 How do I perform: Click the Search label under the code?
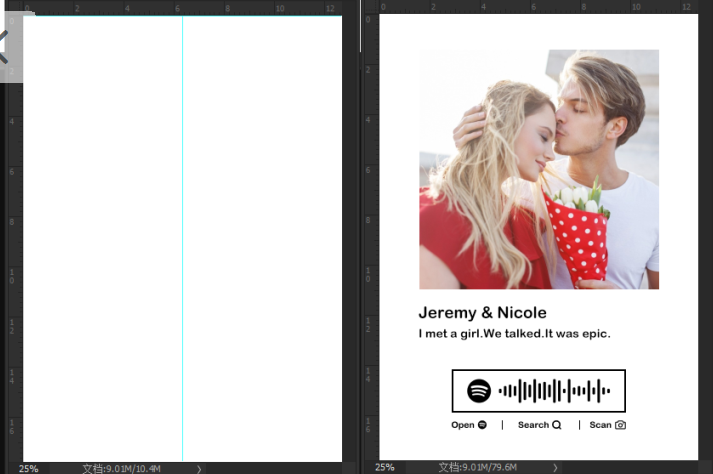click(533, 425)
